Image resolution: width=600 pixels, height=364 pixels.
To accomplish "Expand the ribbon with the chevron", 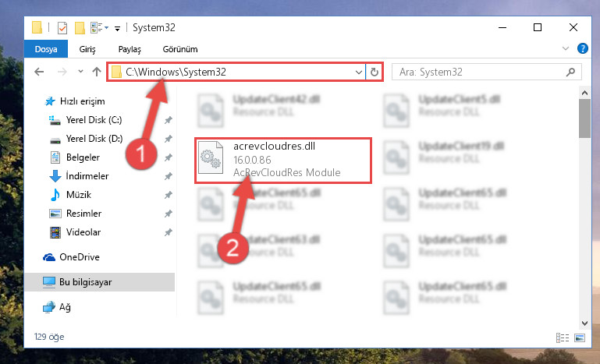I will (566, 48).
